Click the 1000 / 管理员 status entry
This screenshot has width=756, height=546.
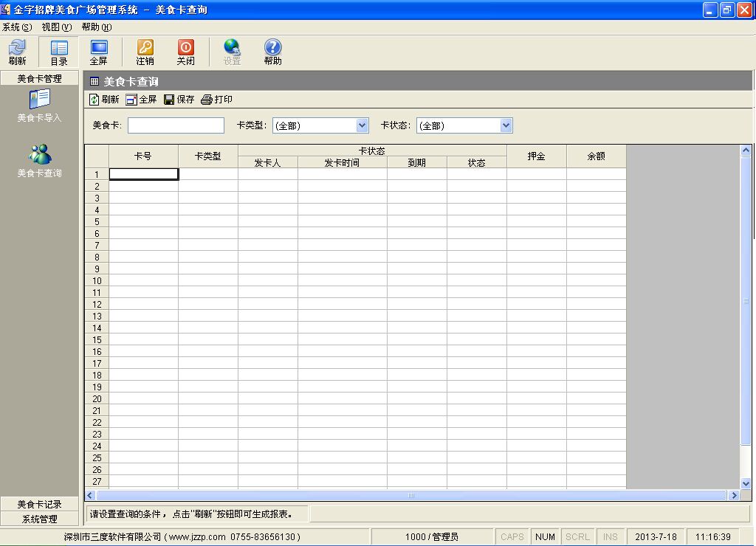click(x=431, y=536)
